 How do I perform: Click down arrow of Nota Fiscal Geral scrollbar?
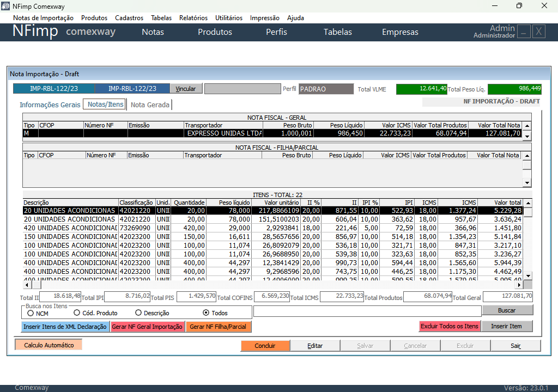point(527,137)
